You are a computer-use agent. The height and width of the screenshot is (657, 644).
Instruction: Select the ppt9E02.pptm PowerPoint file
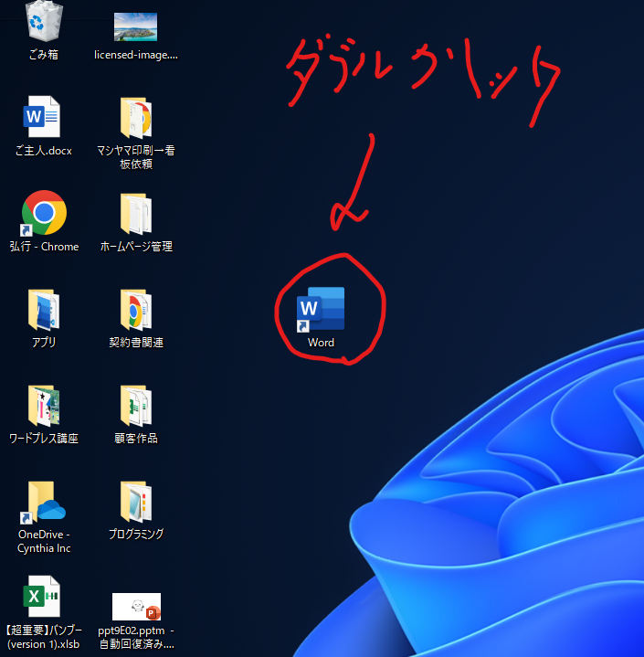point(135,606)
